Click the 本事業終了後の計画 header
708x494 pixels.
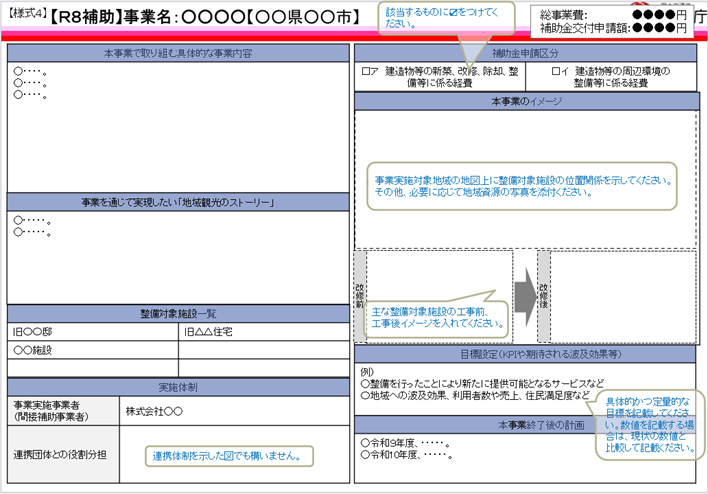point(525,425)
